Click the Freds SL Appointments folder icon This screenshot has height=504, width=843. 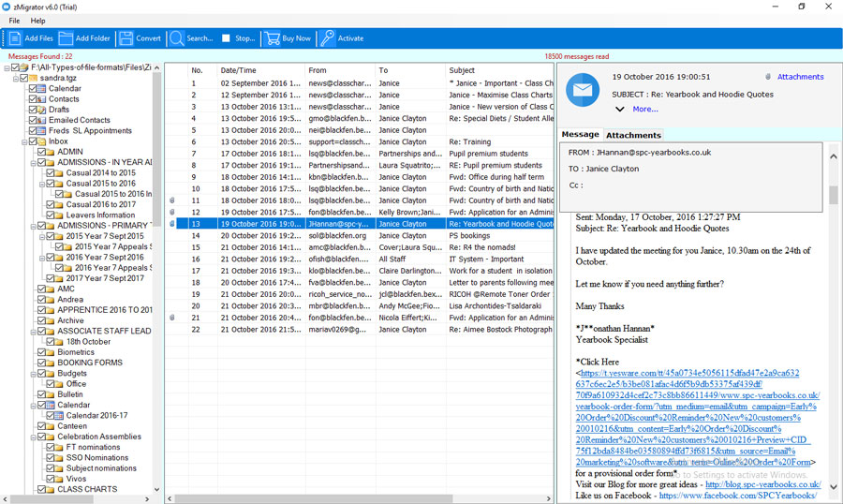[41, 131]
